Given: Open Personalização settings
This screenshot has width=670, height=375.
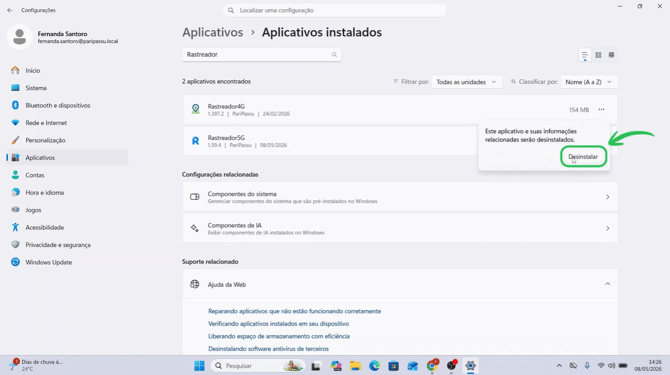Looking at the screenshot, I should point(68,141).
